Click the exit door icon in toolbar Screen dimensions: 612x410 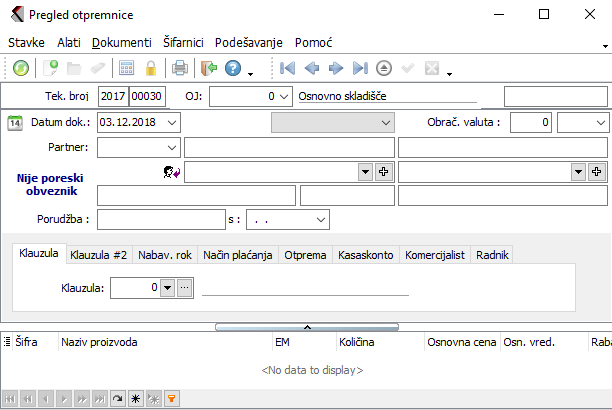(x=208, y=69)
